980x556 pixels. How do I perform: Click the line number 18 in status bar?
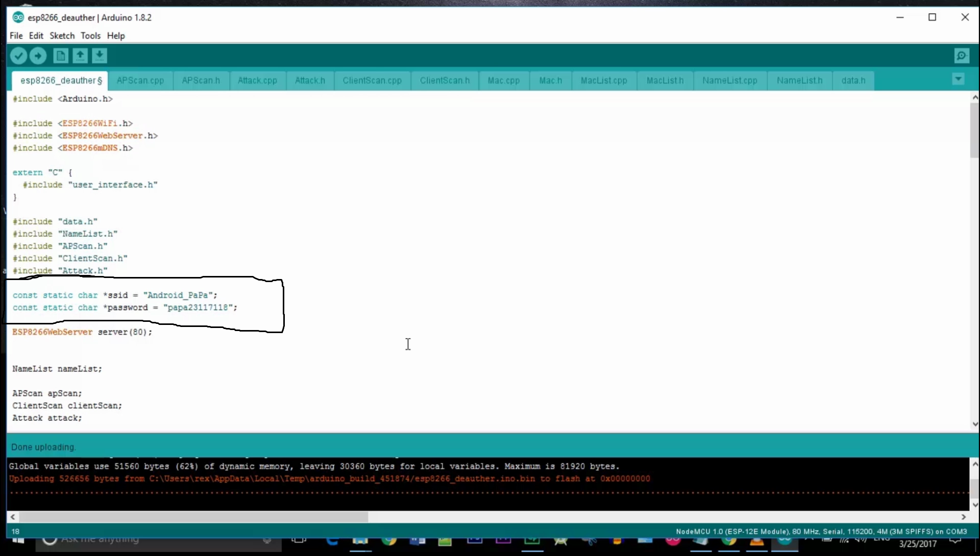tap(16, 532)
